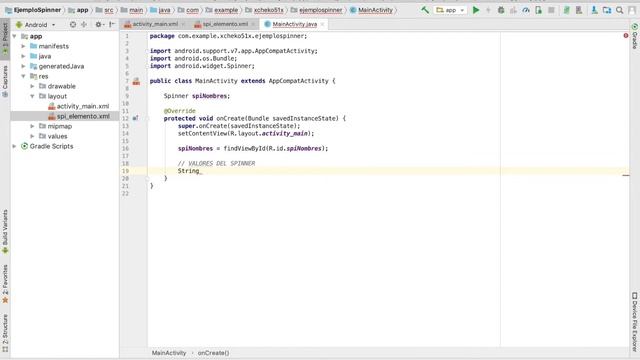Expand the java folder arrow
Image resolution: width=640 pixels, height=360 pixels.
click(24, 56)
